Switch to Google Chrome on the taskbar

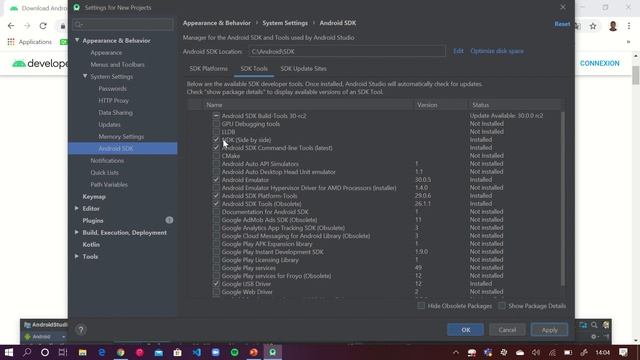[120, 352]
